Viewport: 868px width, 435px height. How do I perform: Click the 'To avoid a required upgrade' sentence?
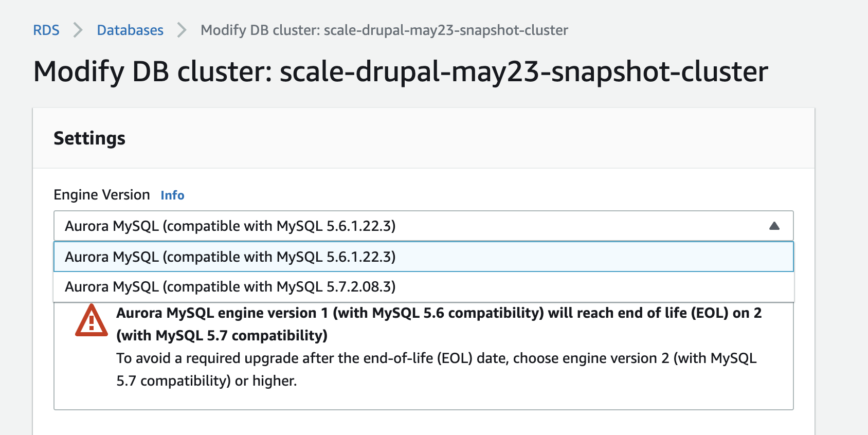[436, 358]
